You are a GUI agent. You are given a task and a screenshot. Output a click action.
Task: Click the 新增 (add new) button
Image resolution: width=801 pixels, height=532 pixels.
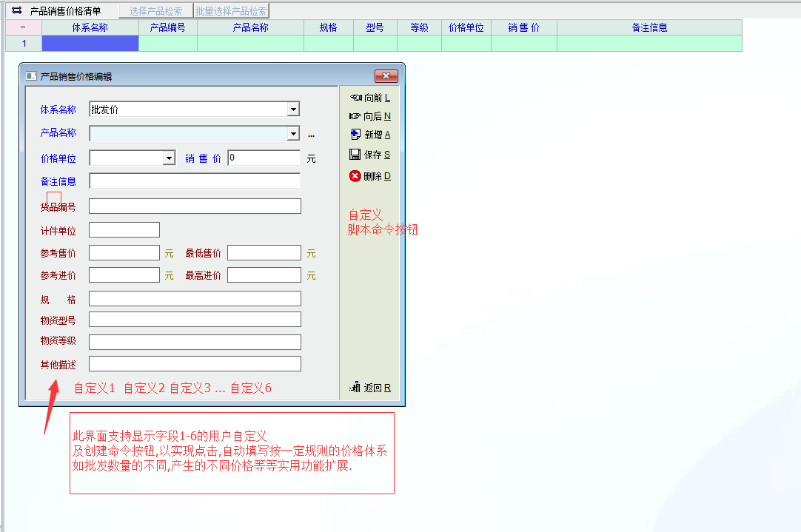(369, 135)
